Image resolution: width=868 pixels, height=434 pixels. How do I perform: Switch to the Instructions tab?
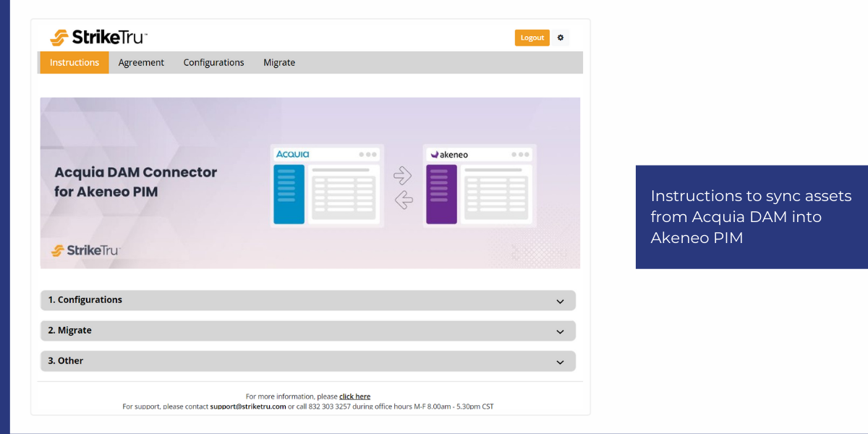(75, 62)
